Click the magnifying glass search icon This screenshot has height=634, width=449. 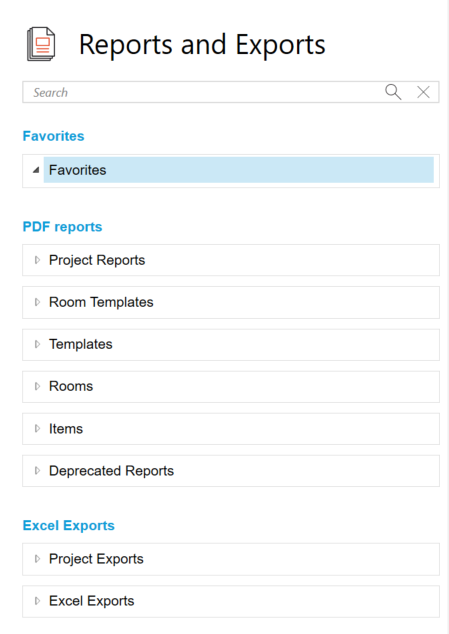[393, 92]
